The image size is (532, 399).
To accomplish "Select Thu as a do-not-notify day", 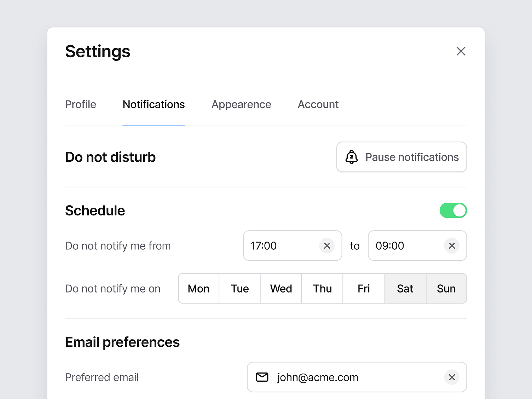I will point(322,288).
